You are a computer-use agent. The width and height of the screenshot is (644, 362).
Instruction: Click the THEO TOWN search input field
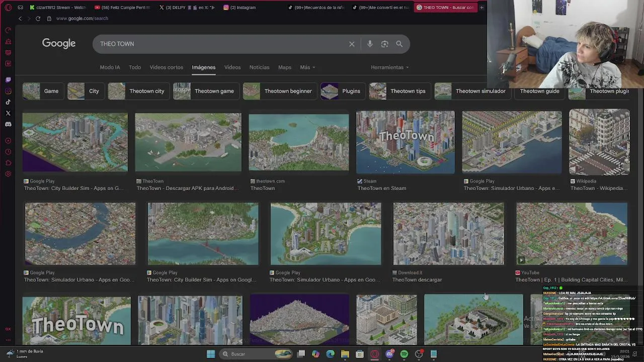click(221, 44)
